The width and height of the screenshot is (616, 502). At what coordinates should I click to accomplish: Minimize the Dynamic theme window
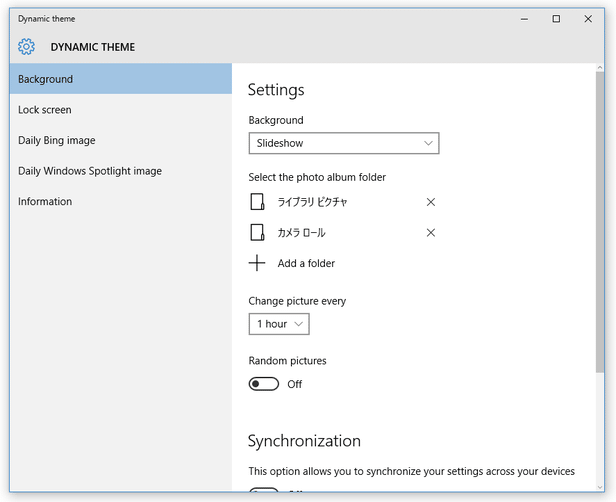pos(524,19)
